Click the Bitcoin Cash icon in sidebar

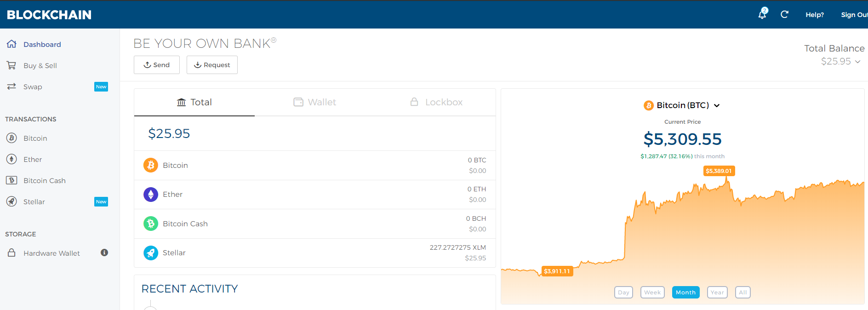click(x=11, y=180)
